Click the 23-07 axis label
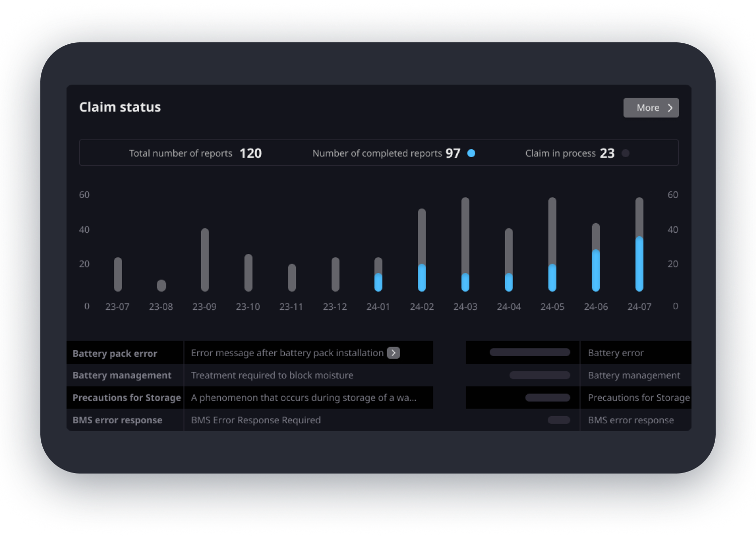The height and width of the screenshot is (536, 756). pos(117,307)
